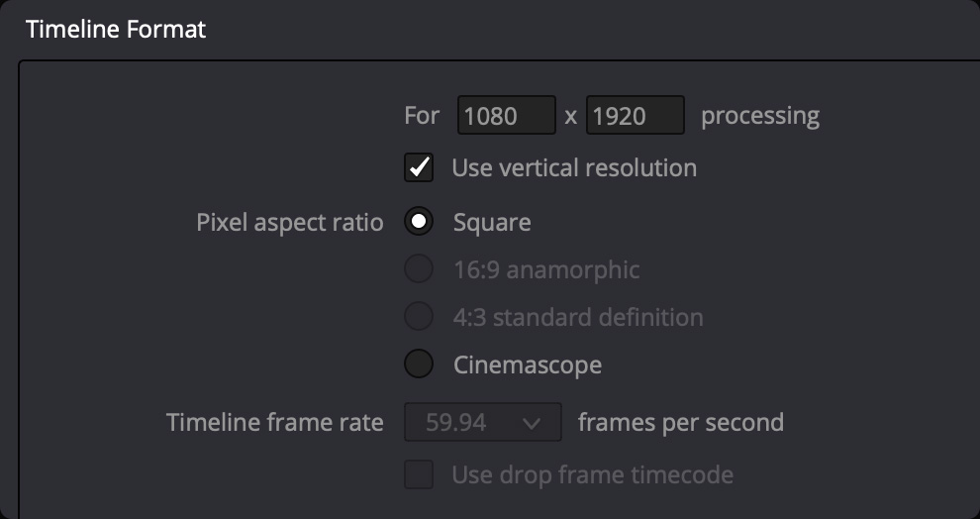Click the Use vertical resolution label text
Screen dimensions: 980x519
click(x=574, y=168)
